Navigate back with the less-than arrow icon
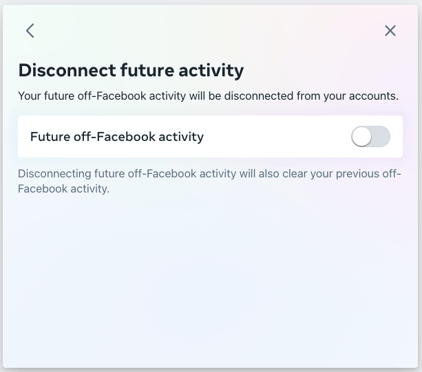422x372 pixels. pos(30,31)
